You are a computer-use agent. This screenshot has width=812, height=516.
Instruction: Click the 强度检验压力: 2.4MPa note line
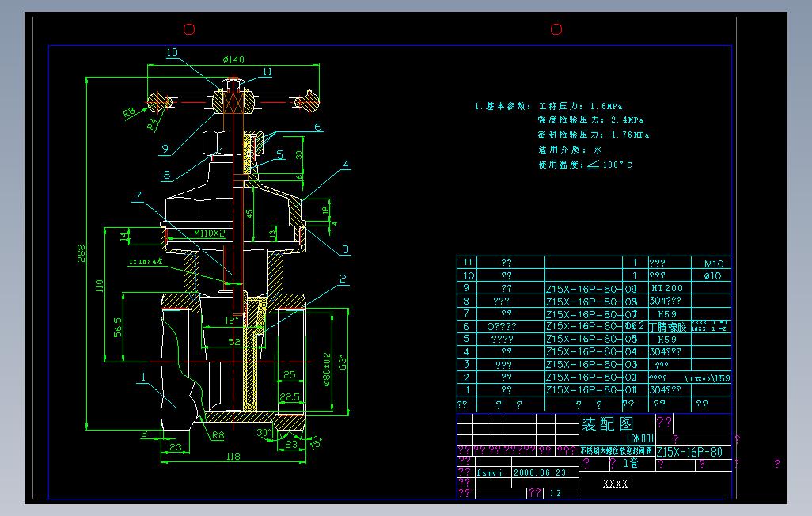click(591, 120)
